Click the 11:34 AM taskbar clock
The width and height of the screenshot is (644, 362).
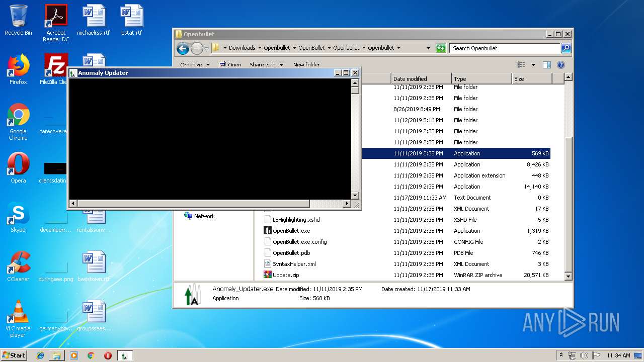[618, 355]
